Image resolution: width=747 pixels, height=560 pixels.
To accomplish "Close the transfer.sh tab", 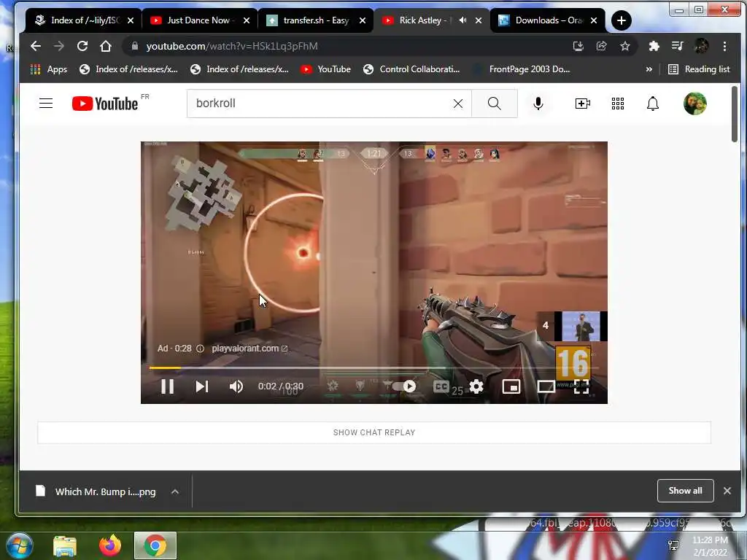I will coord(363,20).
